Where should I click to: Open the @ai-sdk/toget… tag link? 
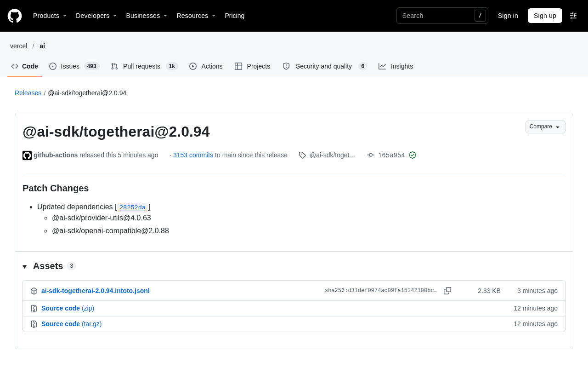pos(333,155)
